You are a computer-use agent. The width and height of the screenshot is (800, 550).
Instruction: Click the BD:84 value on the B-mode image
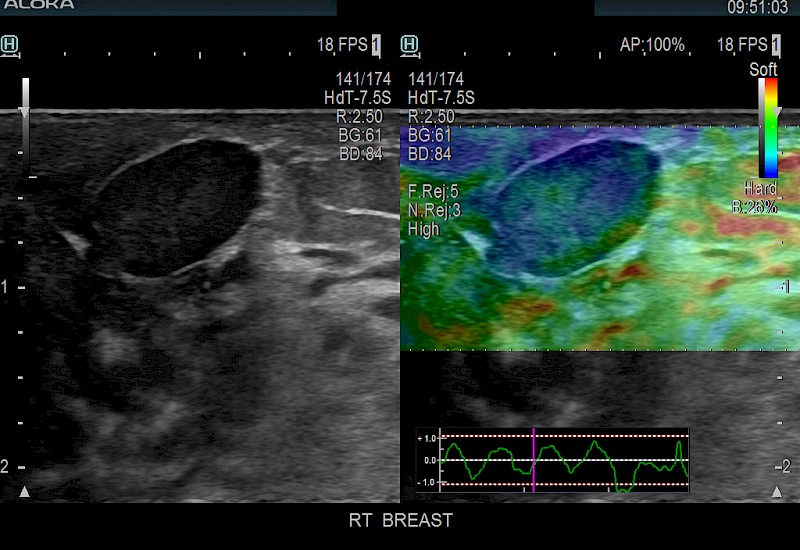point(361,154)
